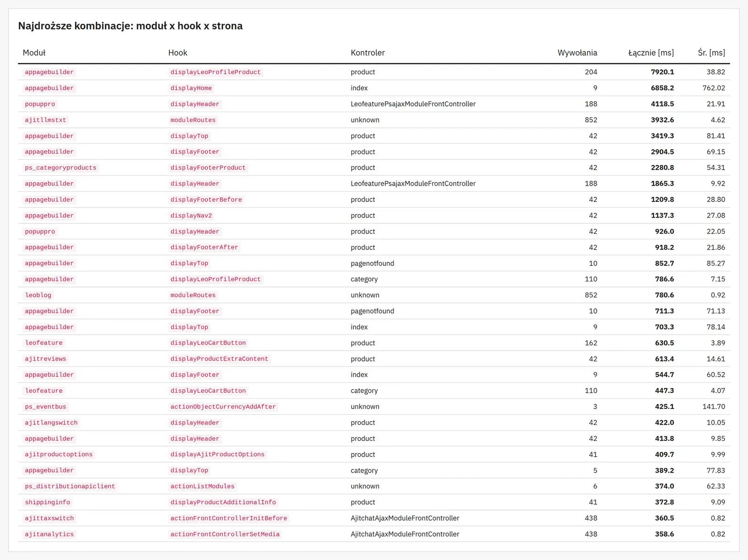Click the displayFooterProduct hook tag
Image resolution: width=748 pixels, height=560 pixels.
pyautogui.click(x=208, y=168)
